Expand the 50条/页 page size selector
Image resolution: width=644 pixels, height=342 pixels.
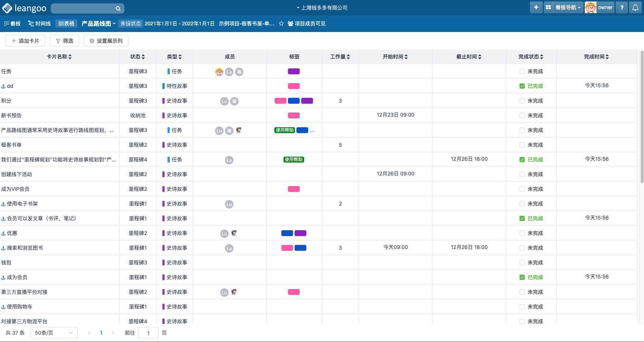point(54,333)
